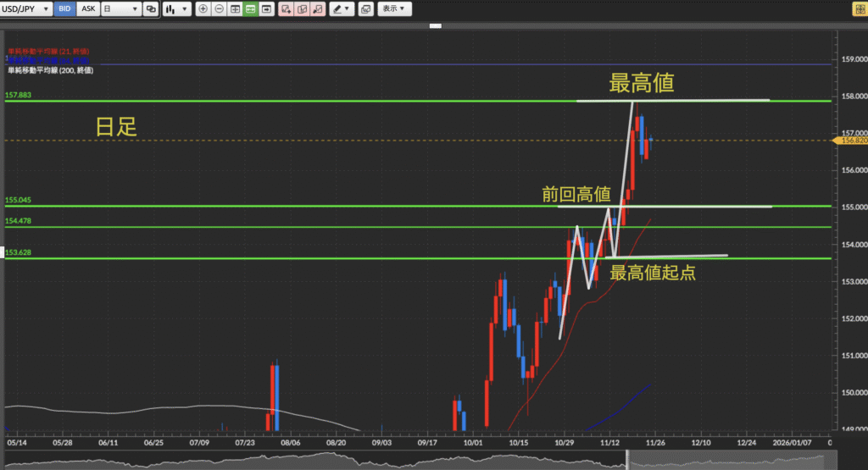Open the 日 timeframe dropdown

pos(120,9)
